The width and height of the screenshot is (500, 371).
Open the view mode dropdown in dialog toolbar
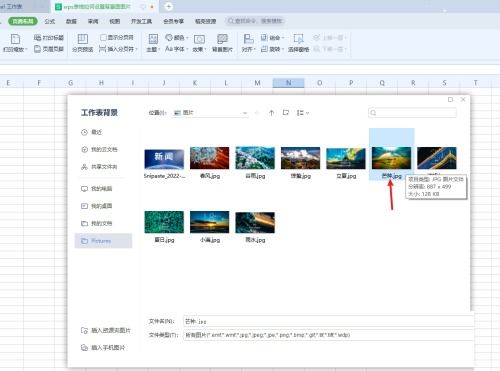tap(303, 113)
